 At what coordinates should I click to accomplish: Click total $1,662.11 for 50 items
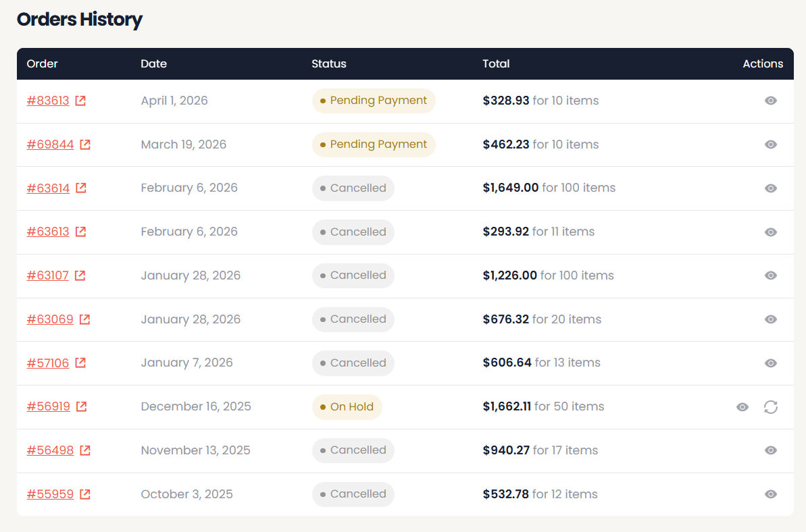(543, 406)
